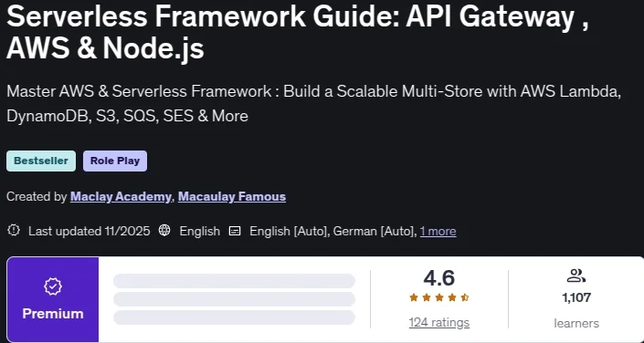Click the Bestseller badge
Image resolution: width=644 pixels, height=343 pixels.
[41, 161]
